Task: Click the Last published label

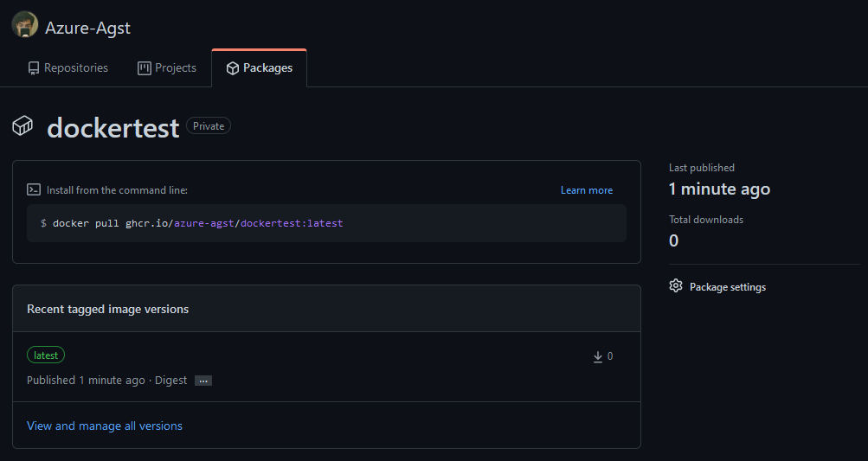Action: tap(701, 168)
